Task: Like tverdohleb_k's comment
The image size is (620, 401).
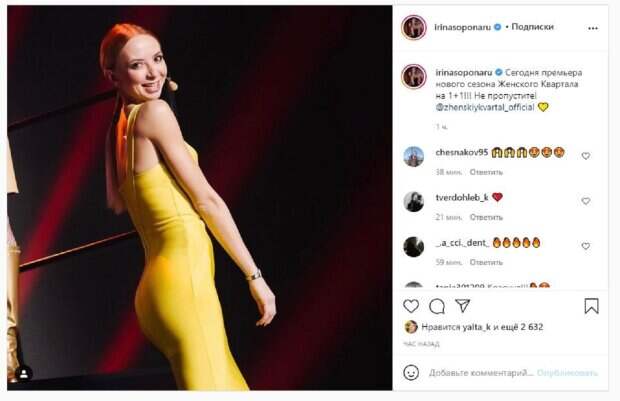Action: coord(586,201)
